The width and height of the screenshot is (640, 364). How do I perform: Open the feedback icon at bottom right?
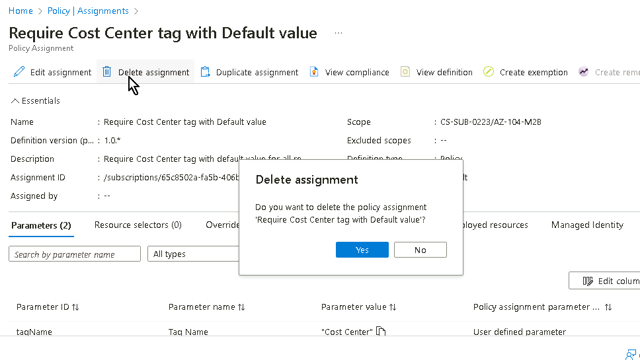pos(631,355)
